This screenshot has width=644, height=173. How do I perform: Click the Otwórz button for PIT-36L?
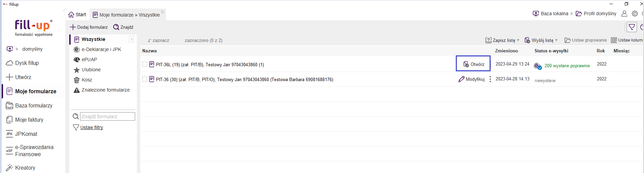click(x=473, y=64)
